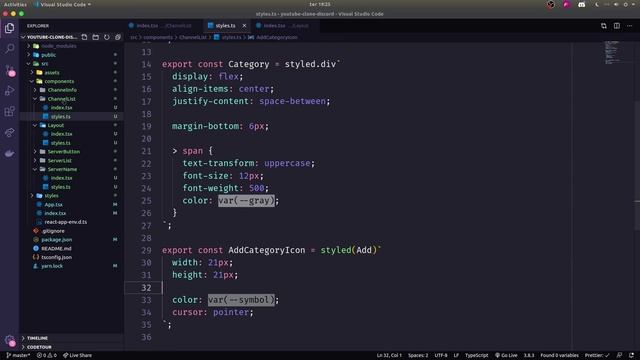Open the Extensions view
Viewport: 640px width, 360px height.
pos(9,111)
